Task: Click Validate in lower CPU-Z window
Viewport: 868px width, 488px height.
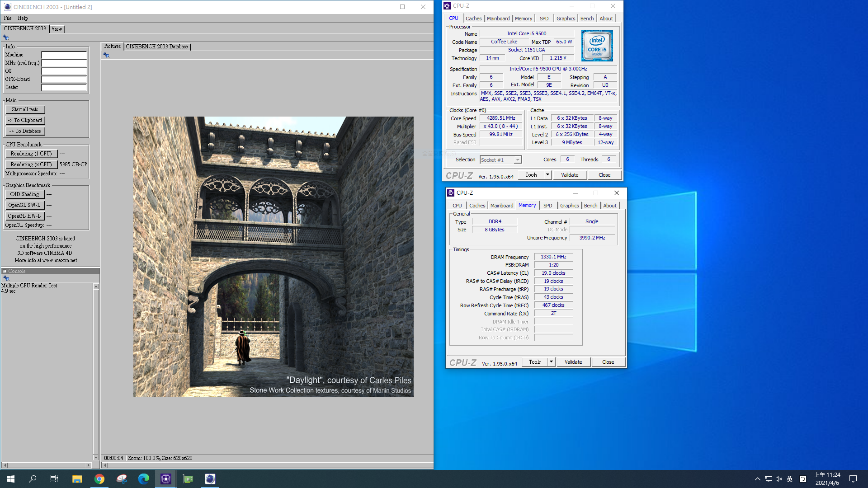Action: [x=573, y=362]
